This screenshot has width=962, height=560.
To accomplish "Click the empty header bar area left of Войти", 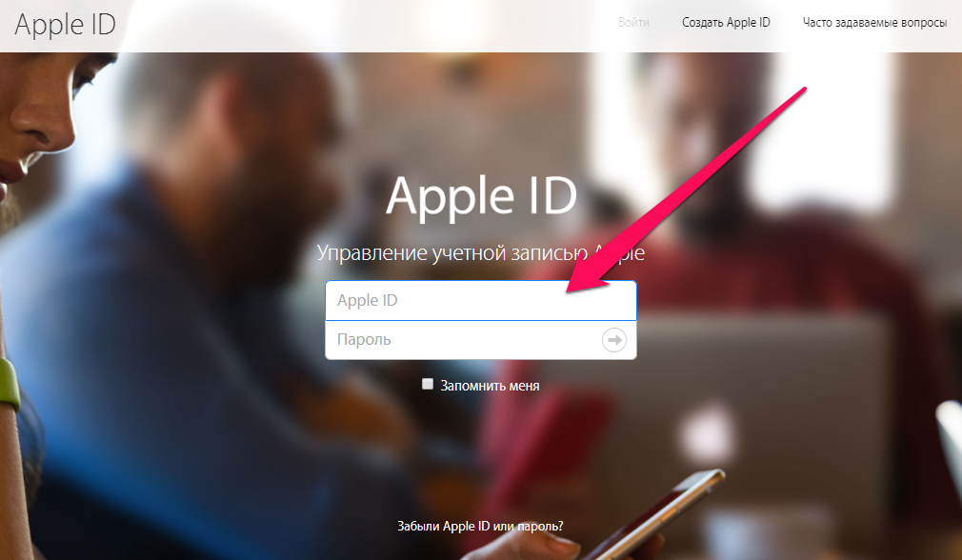I will coord(368,26).
